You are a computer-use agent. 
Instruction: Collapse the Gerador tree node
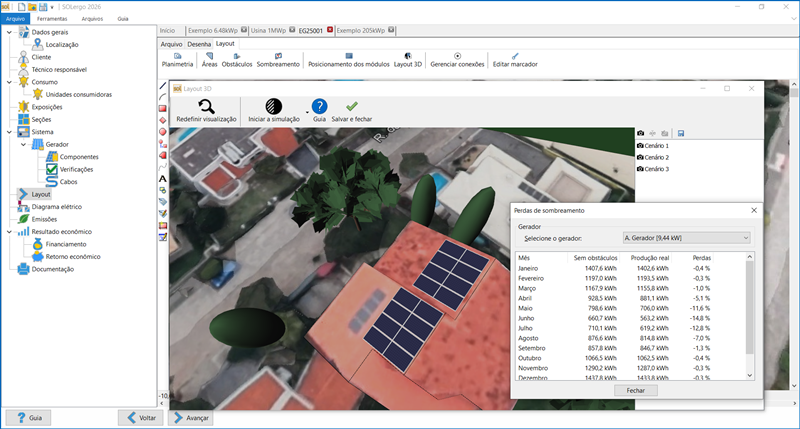point(24,144)
